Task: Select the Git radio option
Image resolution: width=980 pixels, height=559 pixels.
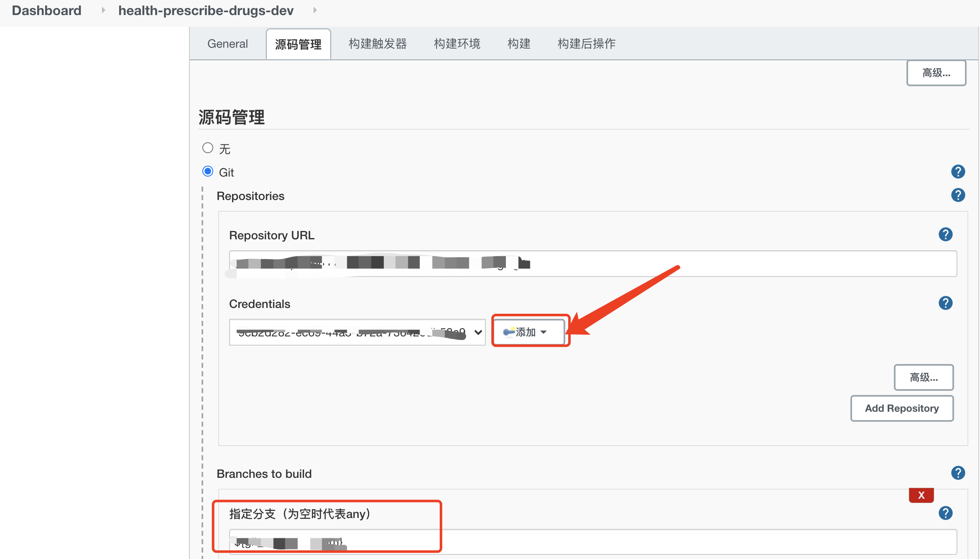Action: point(208,171)
